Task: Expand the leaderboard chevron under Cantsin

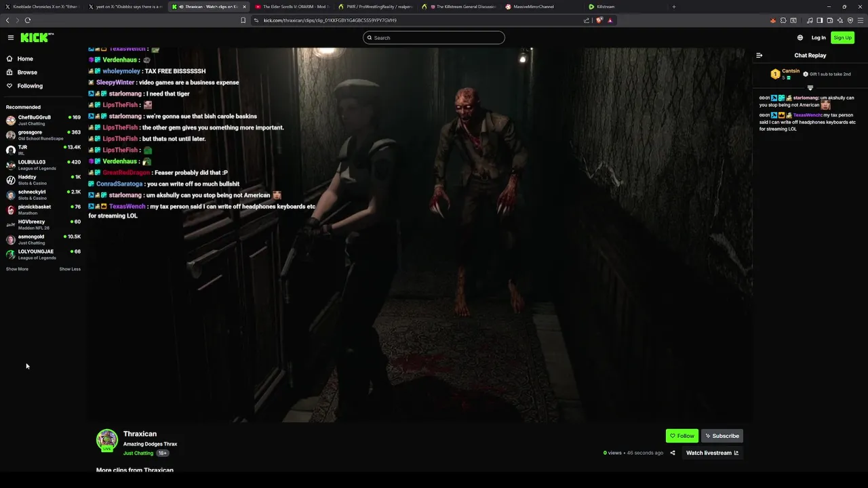Action: click(810, 87)
